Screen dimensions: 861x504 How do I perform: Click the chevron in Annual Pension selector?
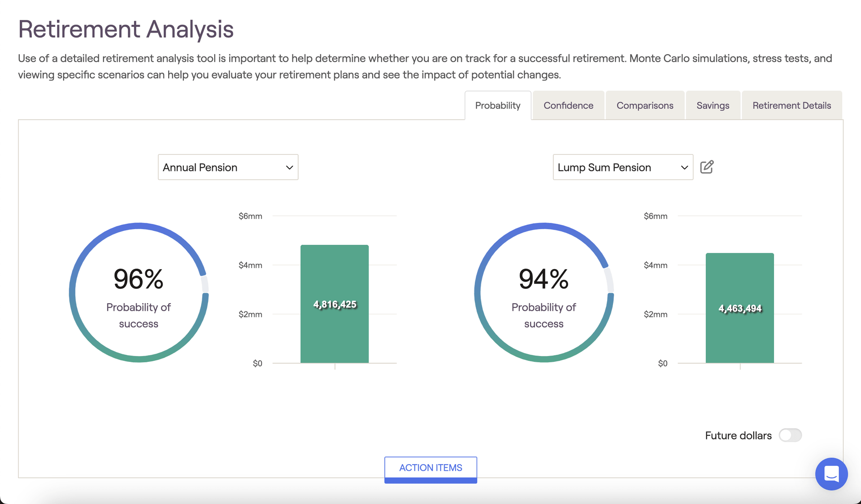[289, 168]
